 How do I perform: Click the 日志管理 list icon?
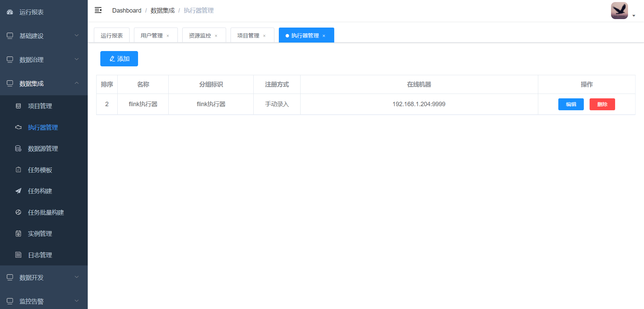click(18, 255)
